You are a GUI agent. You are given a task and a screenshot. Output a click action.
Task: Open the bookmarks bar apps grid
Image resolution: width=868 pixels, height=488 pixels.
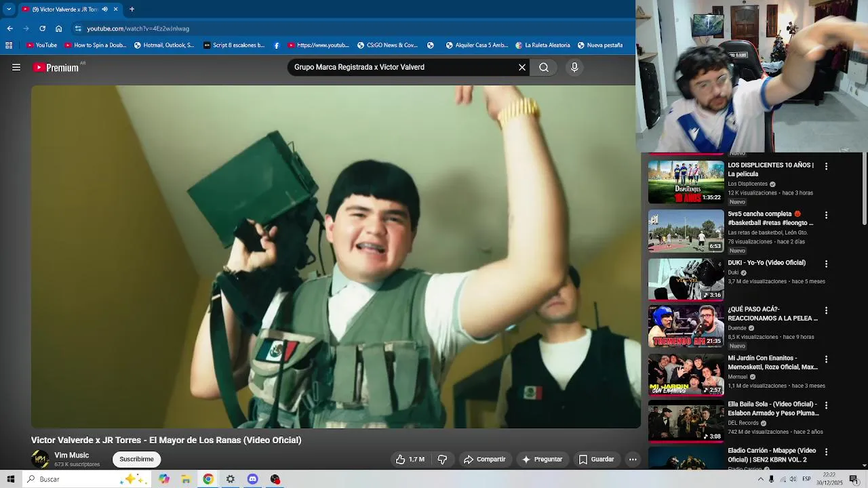coord(9,45)
